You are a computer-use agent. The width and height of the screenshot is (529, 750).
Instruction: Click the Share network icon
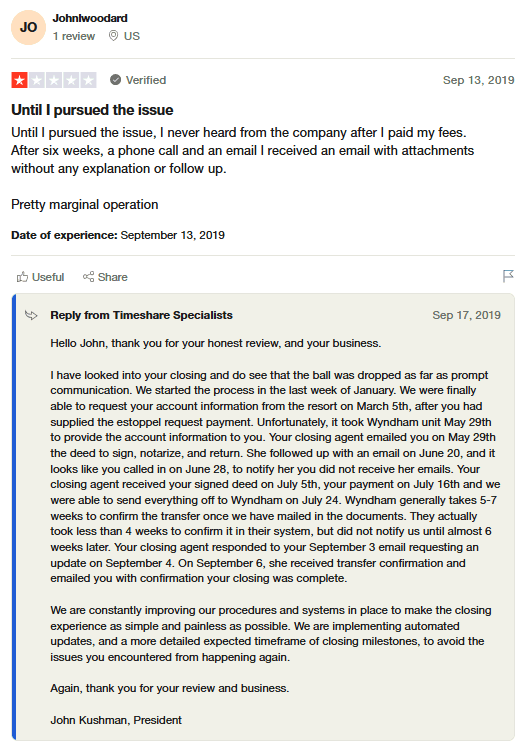tap(88, 276)
